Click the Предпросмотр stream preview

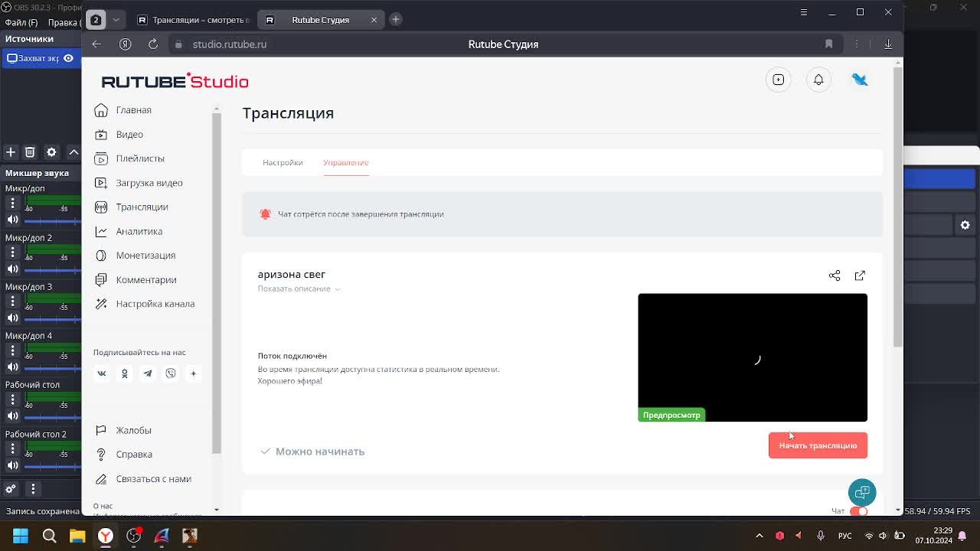(x=753, y=357)
